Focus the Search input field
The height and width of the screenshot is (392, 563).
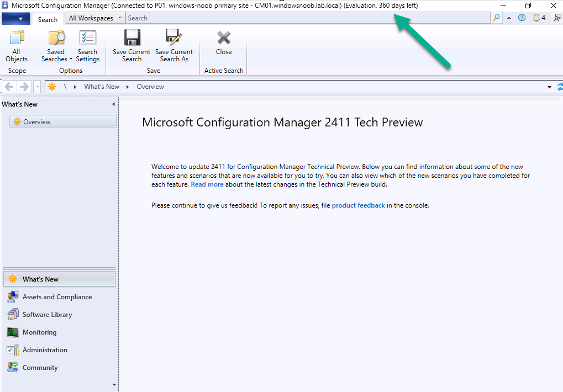308,18
